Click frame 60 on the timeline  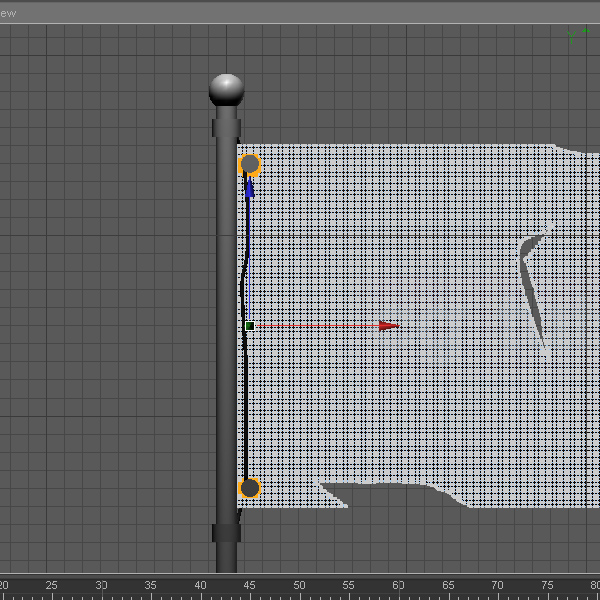pos(398,585)
